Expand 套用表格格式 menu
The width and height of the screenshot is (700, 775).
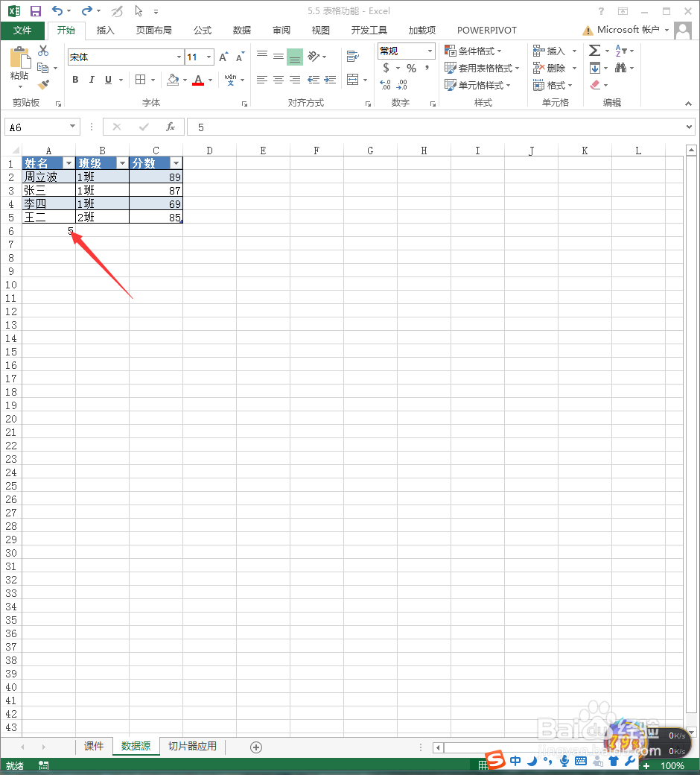coord(482,69)
